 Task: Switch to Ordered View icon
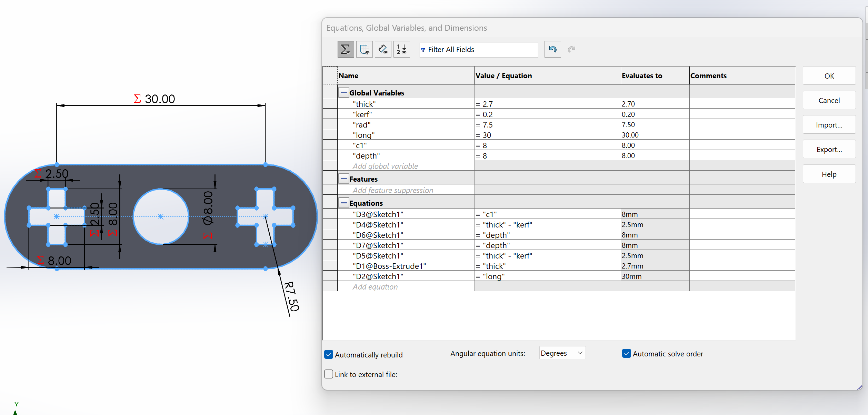[x=401, y=49]
